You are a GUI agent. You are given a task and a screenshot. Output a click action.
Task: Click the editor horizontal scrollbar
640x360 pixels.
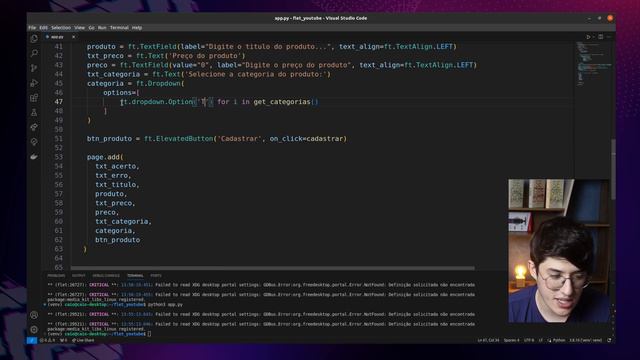pyautogui.click(x=273, y=268)
